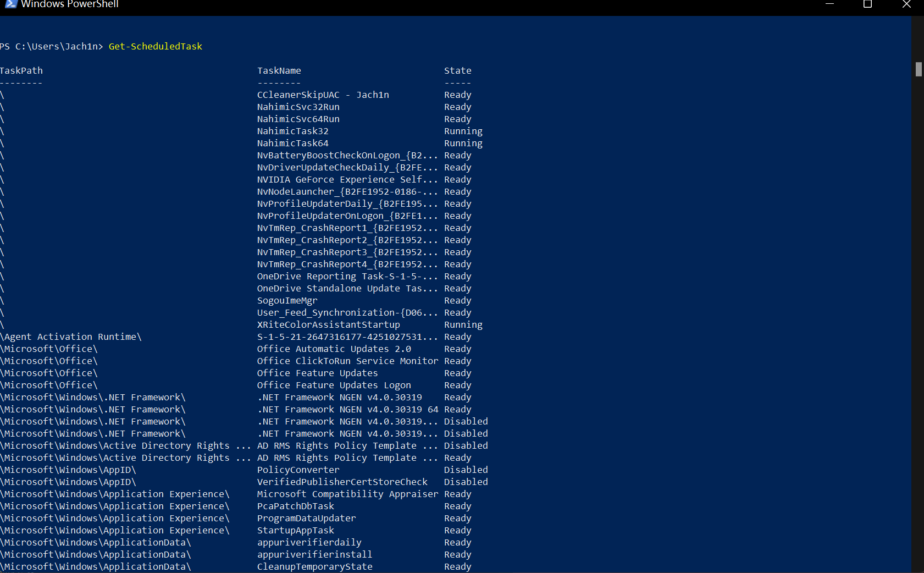Select the NvTmRep_CrashReport4 task name
Screen dimensions: 924x573
point(348,264)
